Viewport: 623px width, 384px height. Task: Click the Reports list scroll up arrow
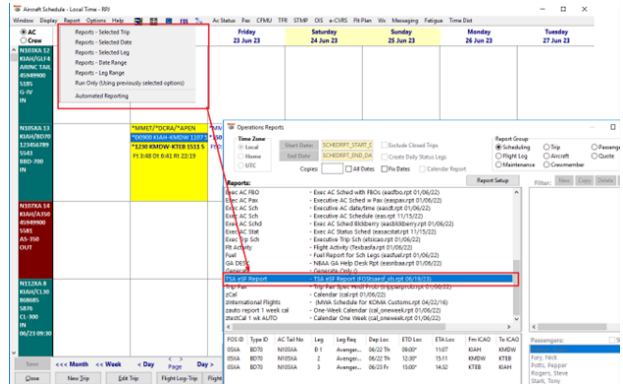[517, 192]
